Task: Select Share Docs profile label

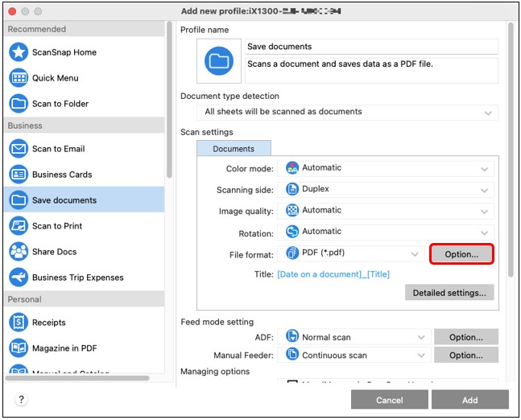Action: pos(55,252)
